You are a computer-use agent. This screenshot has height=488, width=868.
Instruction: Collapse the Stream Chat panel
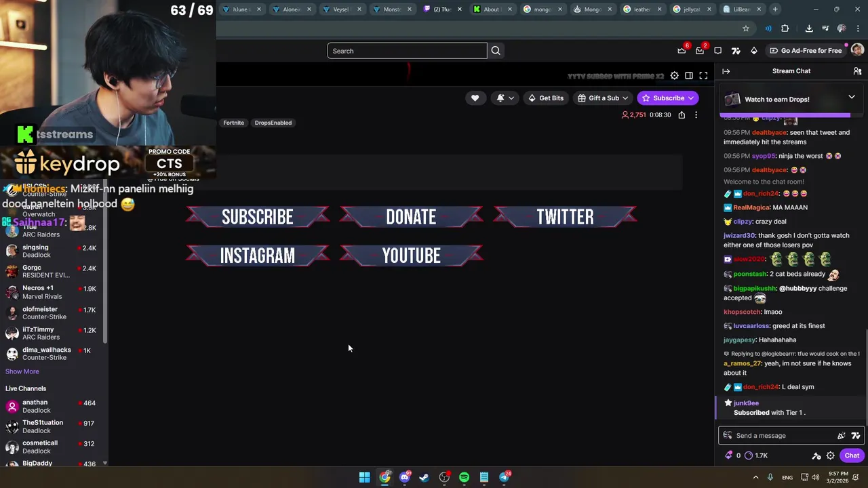click(x=726, y=71)
